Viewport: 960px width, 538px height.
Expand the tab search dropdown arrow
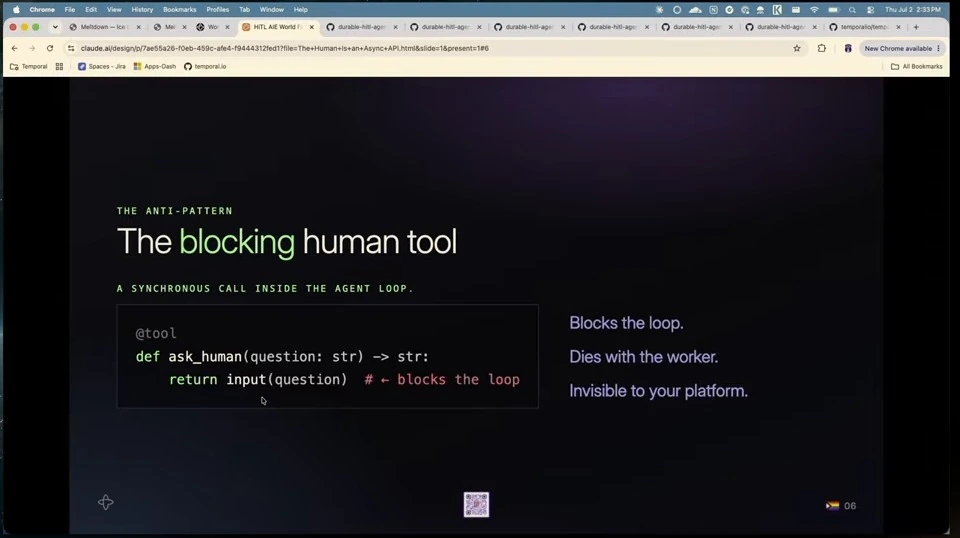click(x=55, y=27)
